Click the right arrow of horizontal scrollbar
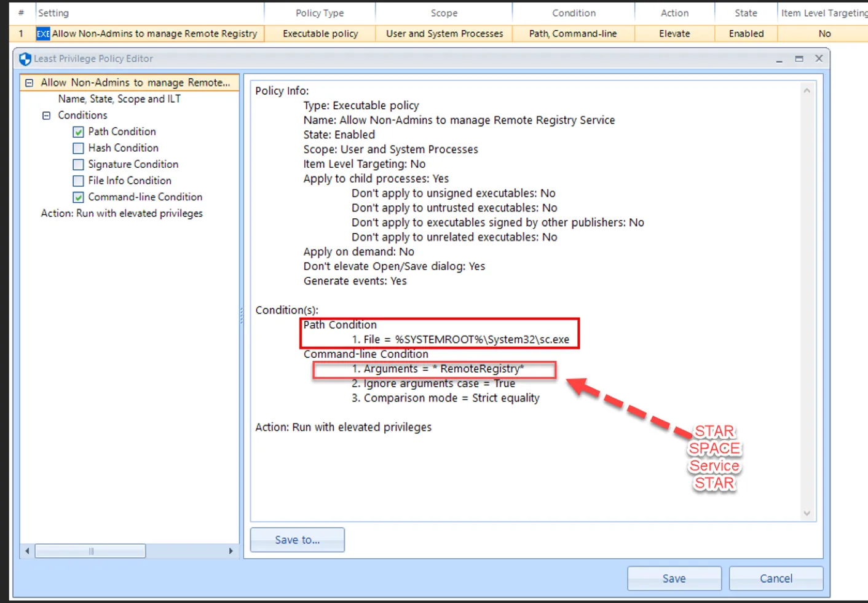This screenshot has width=868, height=603. coord(231,551)
